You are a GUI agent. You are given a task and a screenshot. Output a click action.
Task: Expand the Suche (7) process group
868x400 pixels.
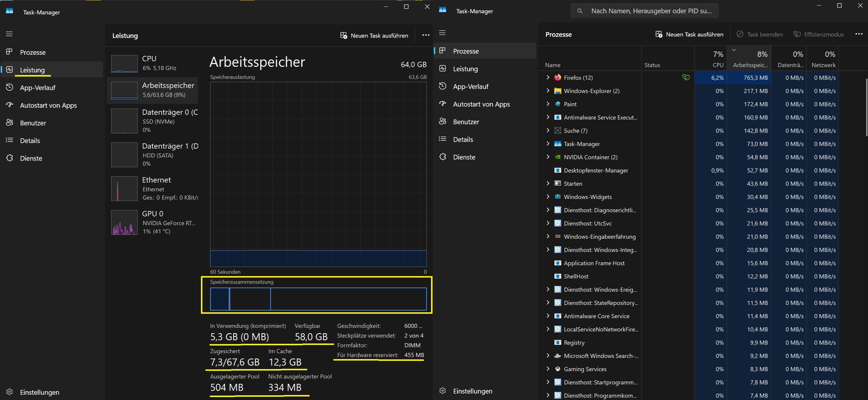[548, 130]
